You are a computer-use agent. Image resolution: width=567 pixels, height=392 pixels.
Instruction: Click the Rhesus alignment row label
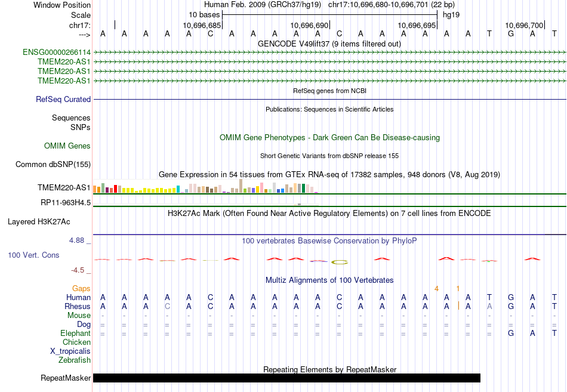click(x=78, y=306)
